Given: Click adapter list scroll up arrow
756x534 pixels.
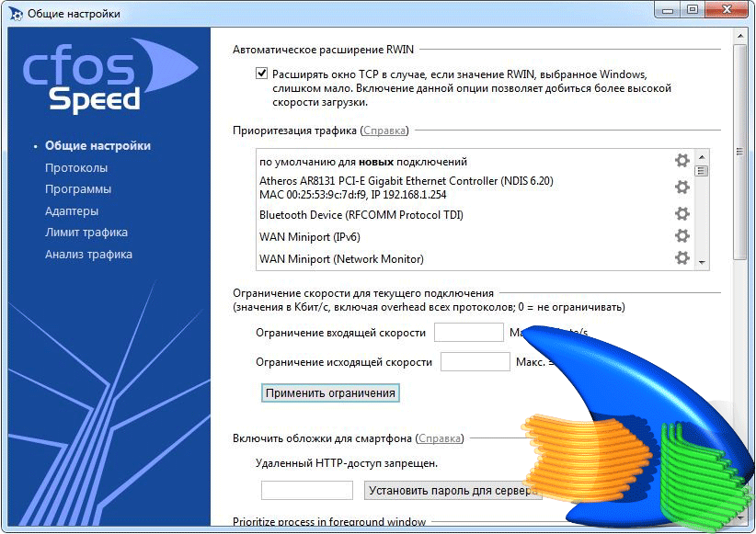Looking at the screenshot, I should (x=702, y=157).
